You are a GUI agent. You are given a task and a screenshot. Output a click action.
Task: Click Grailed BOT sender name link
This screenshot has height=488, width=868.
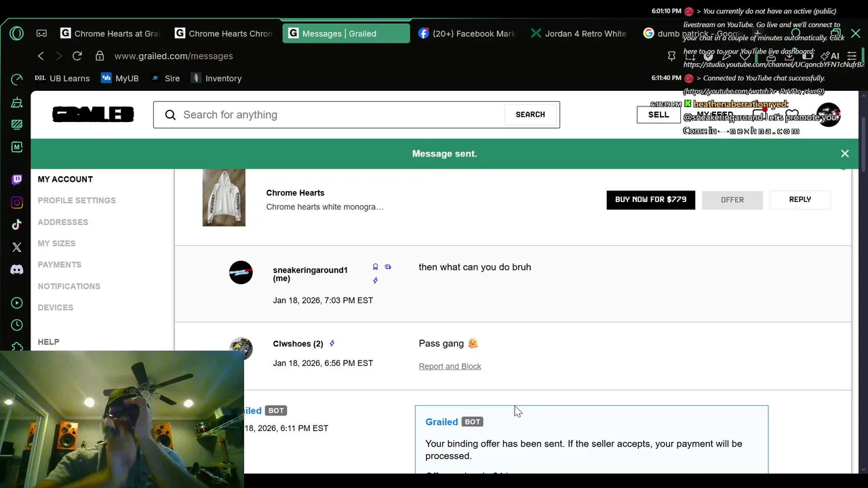point(441,422)
